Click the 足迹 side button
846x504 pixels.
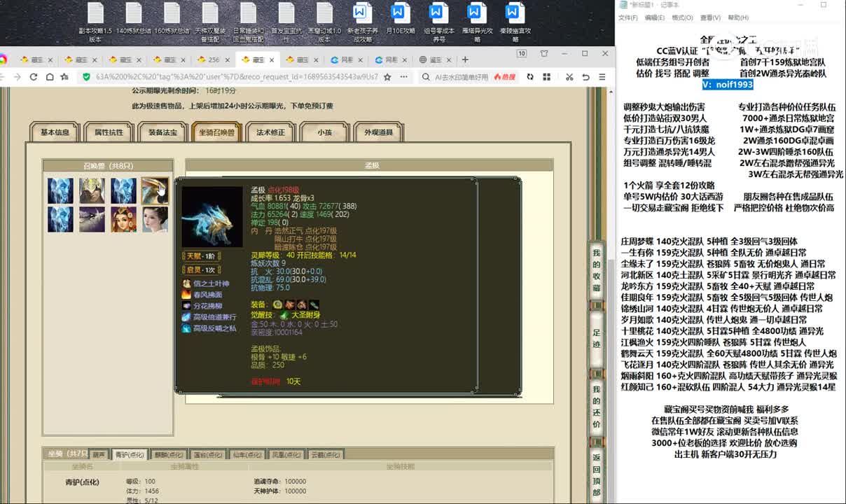click(596, 339)
